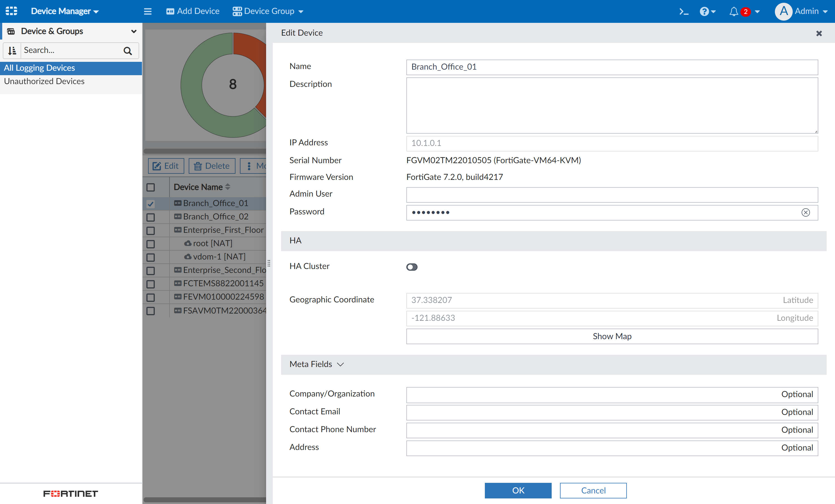Screen dimensions: 835x504
Task: Clear the Password field with the X icon
Action: click(x=805, y=212)
